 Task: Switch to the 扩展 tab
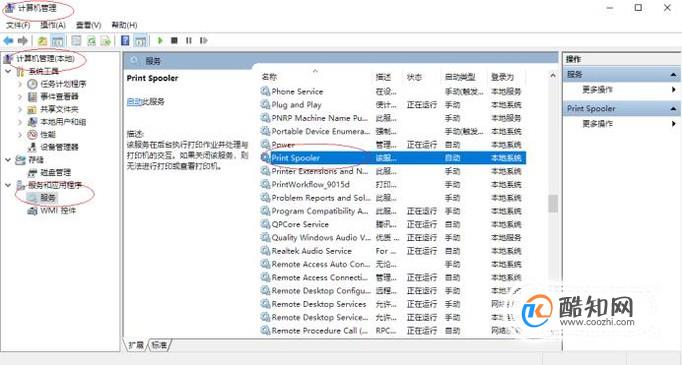(136, 345)
